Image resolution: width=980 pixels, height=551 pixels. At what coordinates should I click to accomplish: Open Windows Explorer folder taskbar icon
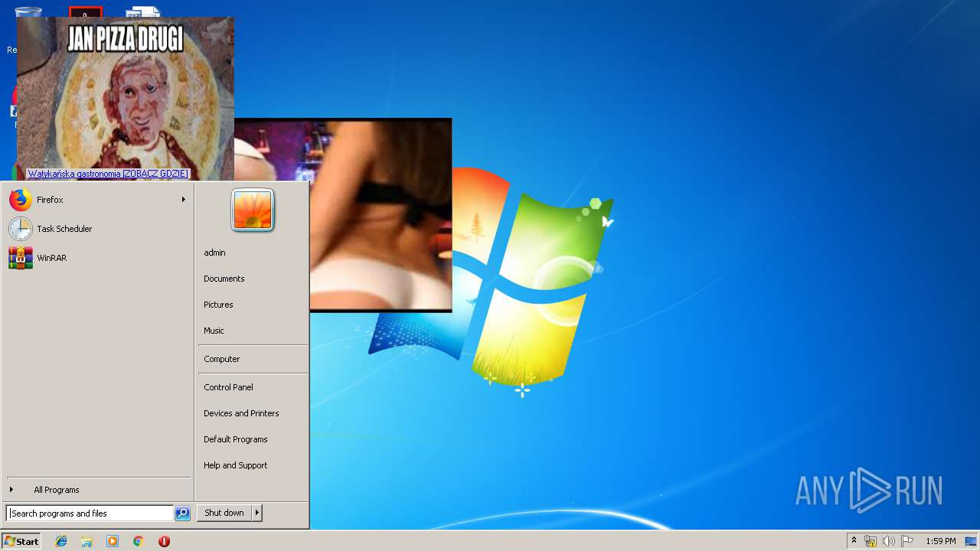(87, 541)
